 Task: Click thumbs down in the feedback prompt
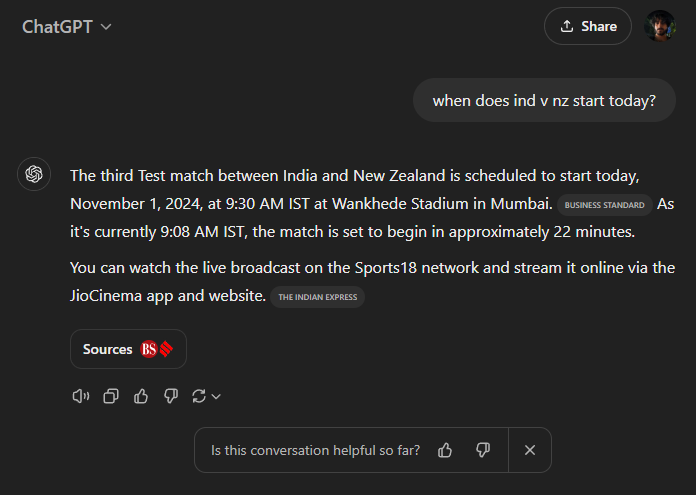(483, 450)
